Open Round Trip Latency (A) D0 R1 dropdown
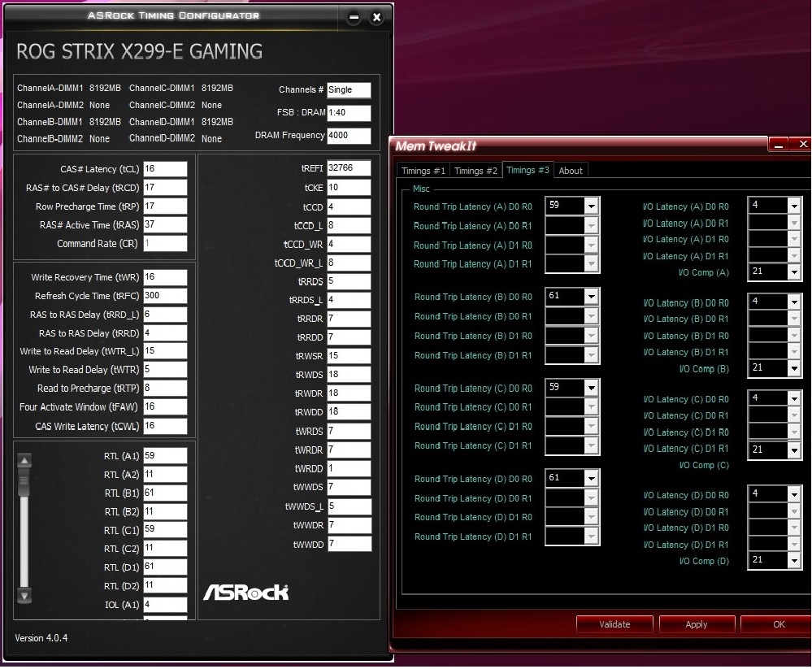Screen dimensions: 812x669 (591, 225)
